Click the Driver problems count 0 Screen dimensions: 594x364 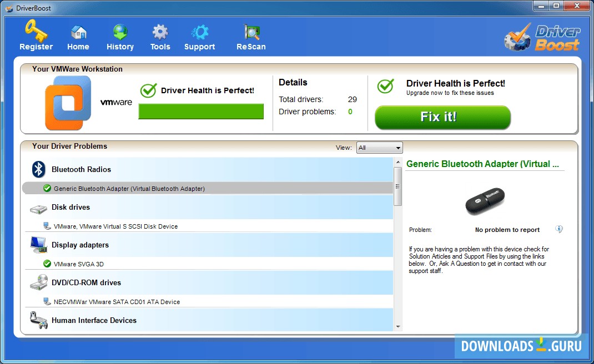point(350,112)
